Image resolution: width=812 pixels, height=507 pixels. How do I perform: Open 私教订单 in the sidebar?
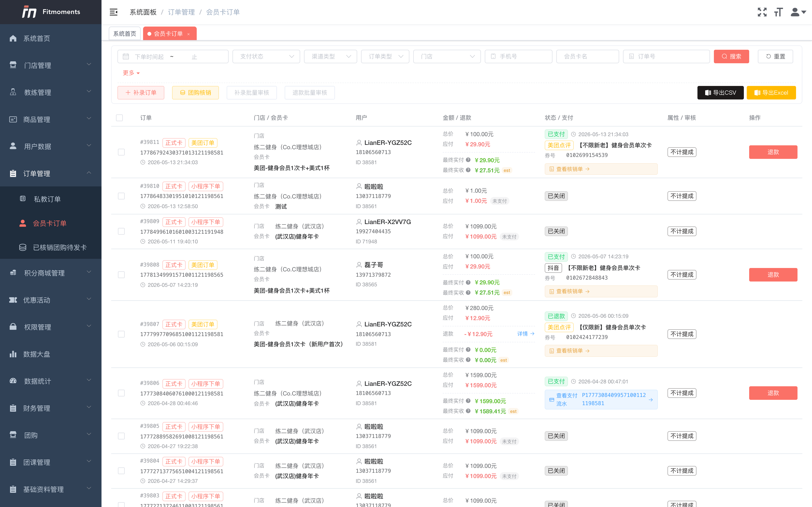coord(47,199)
